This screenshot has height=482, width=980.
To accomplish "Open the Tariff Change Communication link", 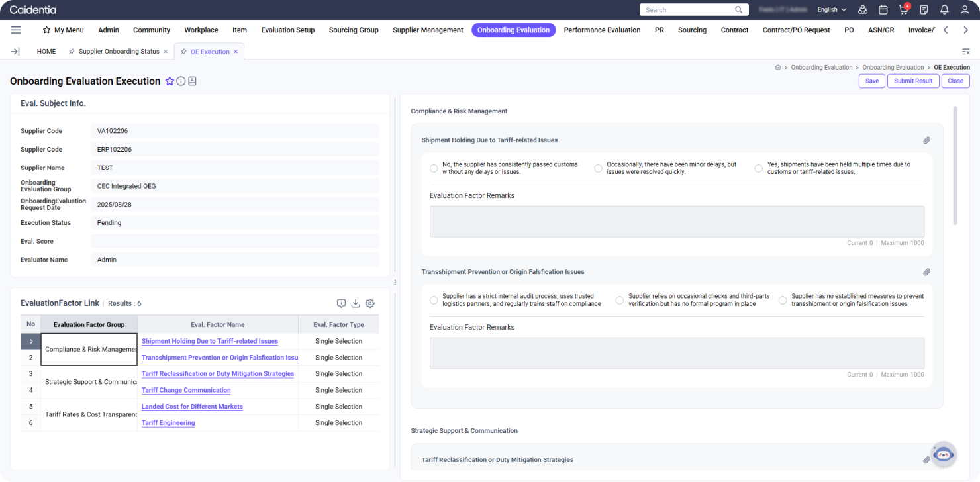I will point(186,390).
